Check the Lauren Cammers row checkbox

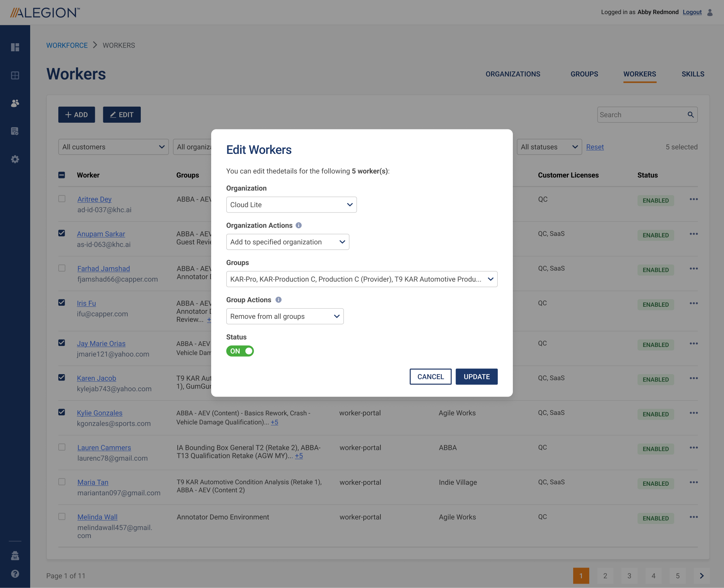pyautogui.click(x=62, y=447)
